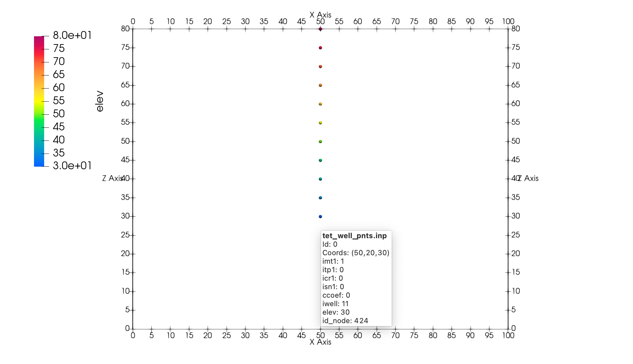Viewport: 633px width, 364px height.
Task: Pick the green well point at elevation 45
Action: (320, 160)
